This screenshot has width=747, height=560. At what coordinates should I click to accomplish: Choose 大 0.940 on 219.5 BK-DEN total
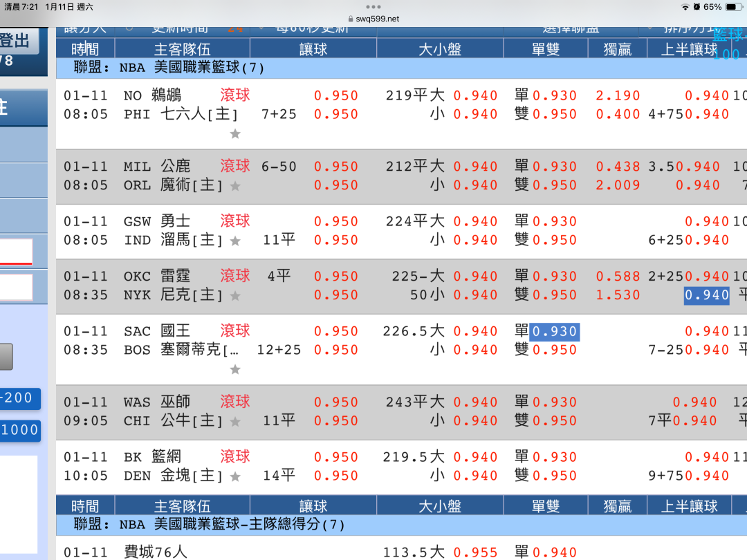pos(475,457)
